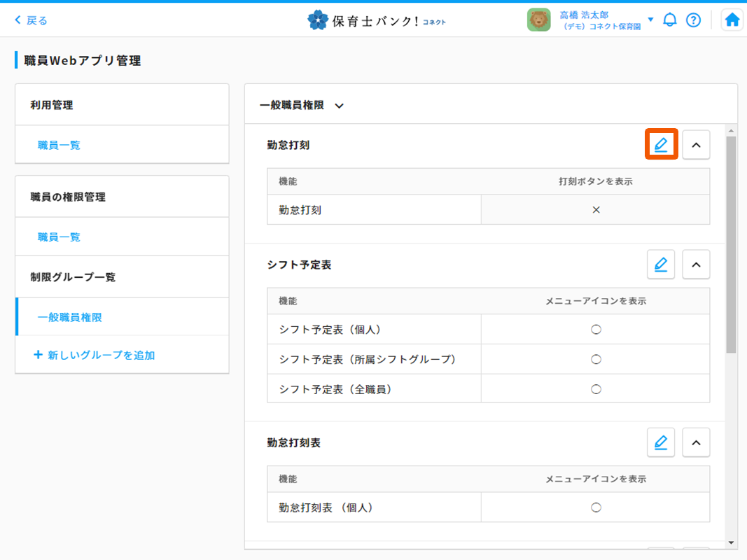Click the scroll down arrow of the permissions panel

coord(731,542)
